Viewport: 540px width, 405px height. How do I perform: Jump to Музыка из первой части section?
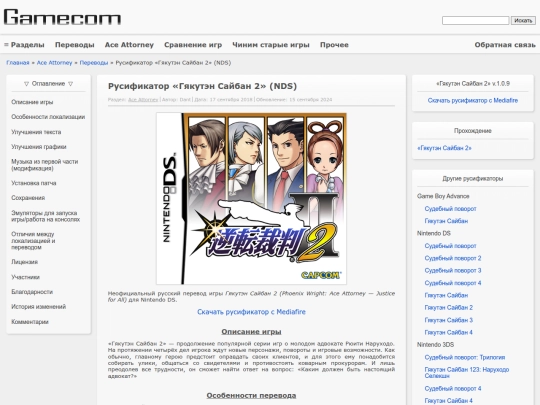click(x=45, y=165)
